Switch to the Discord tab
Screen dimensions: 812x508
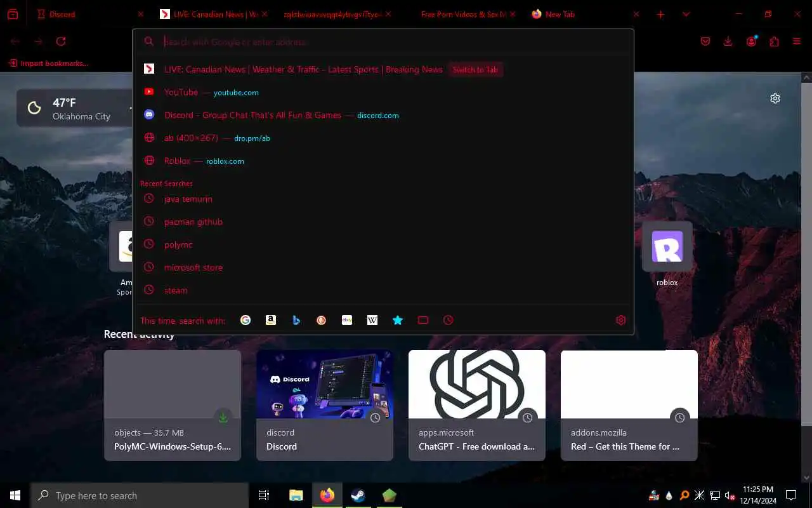(89, 14)
